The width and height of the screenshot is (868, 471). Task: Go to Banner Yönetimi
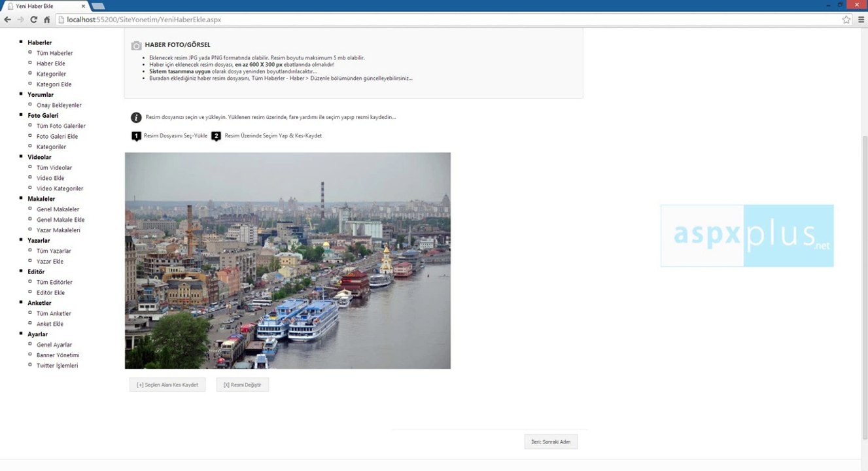[58, 355]
